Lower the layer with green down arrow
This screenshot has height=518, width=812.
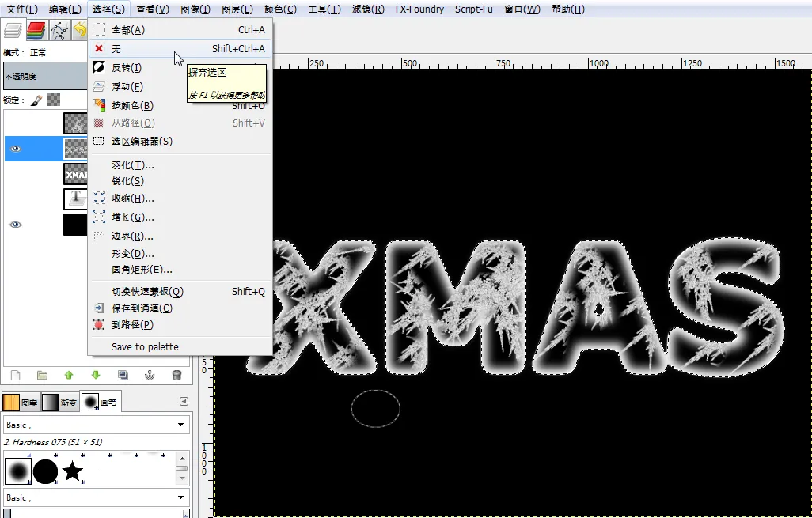point(96,375)
